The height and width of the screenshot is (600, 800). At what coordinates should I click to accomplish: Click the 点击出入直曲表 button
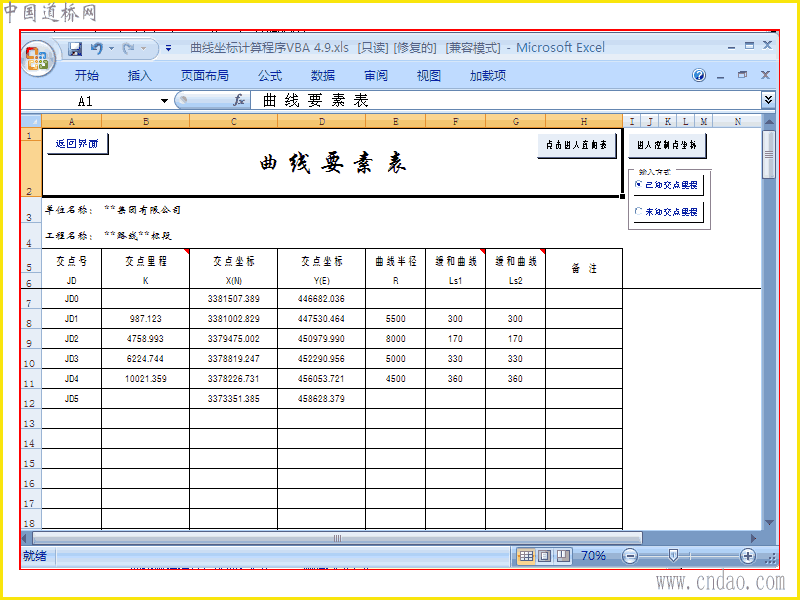[x=577, y=145]
